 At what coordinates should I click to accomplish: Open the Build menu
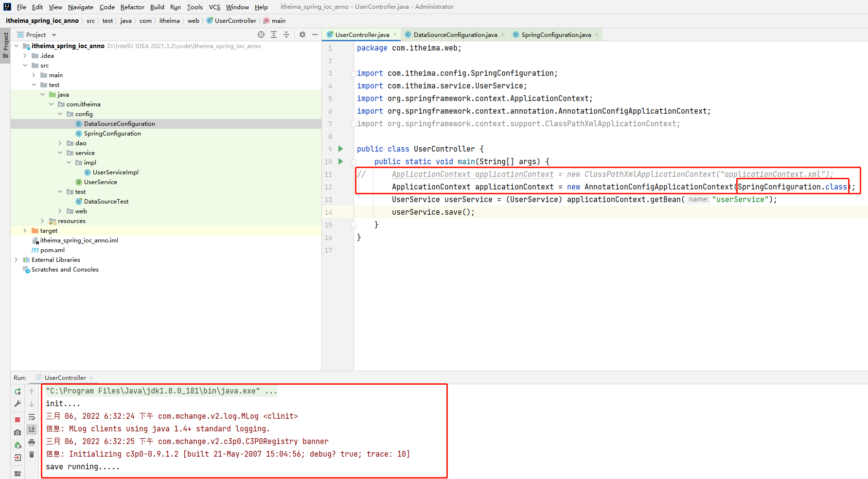pyautogui.click(x=157, y=7)
